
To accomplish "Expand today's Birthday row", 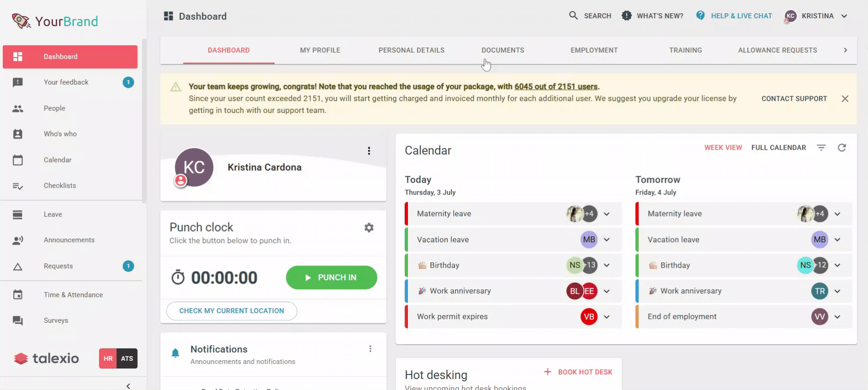I will coord(606,265).
